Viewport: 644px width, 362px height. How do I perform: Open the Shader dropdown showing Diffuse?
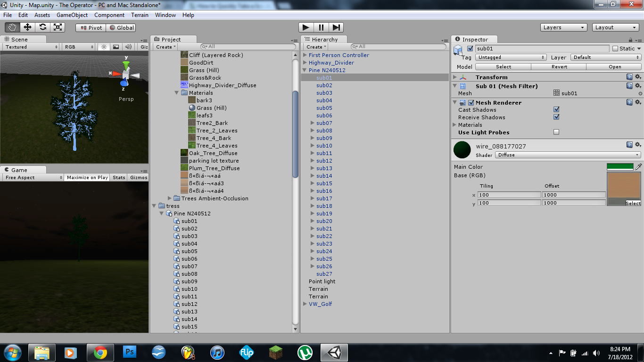[x=568, y=155]
